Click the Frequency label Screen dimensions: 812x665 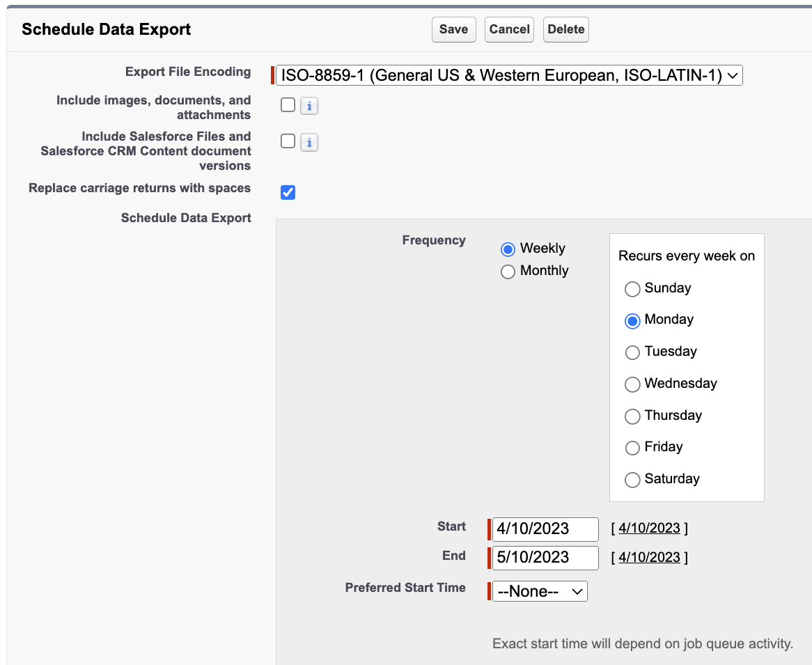(x=434, y=240)
